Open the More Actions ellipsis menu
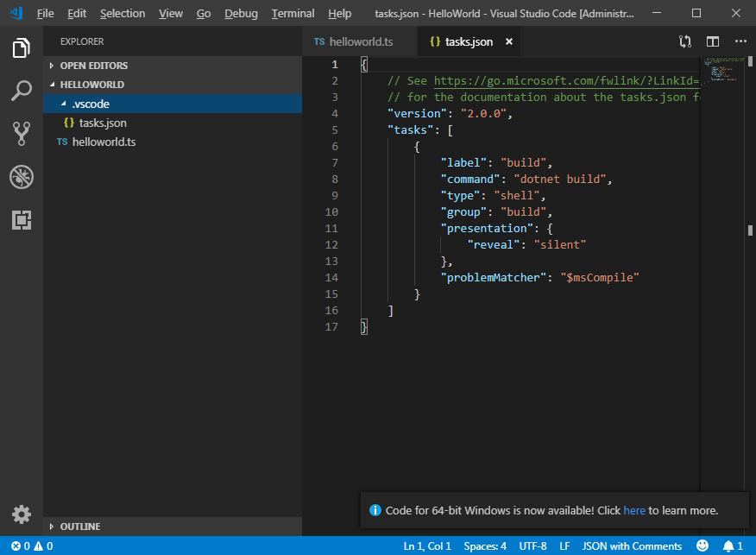The height and width of the screenshot is (555, 756). 740,41
